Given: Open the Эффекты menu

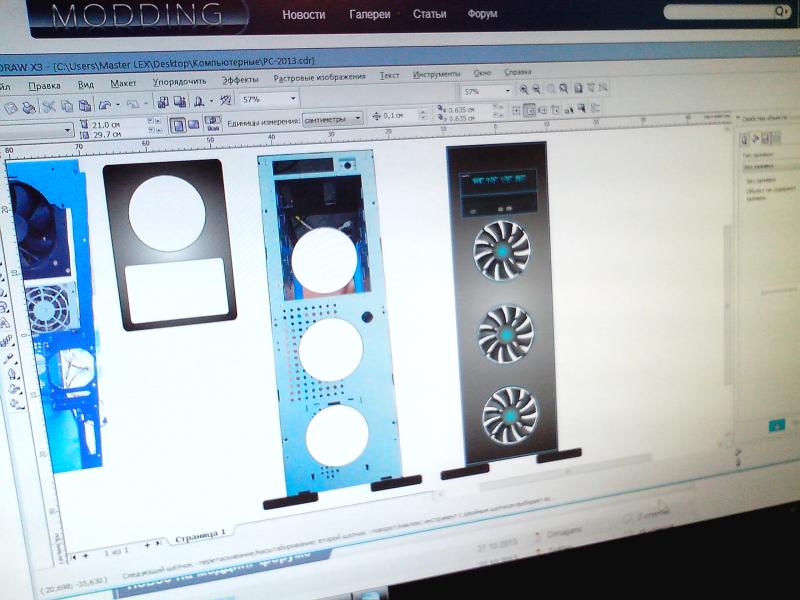Looking at the screenshot, I should coord(240,80).
